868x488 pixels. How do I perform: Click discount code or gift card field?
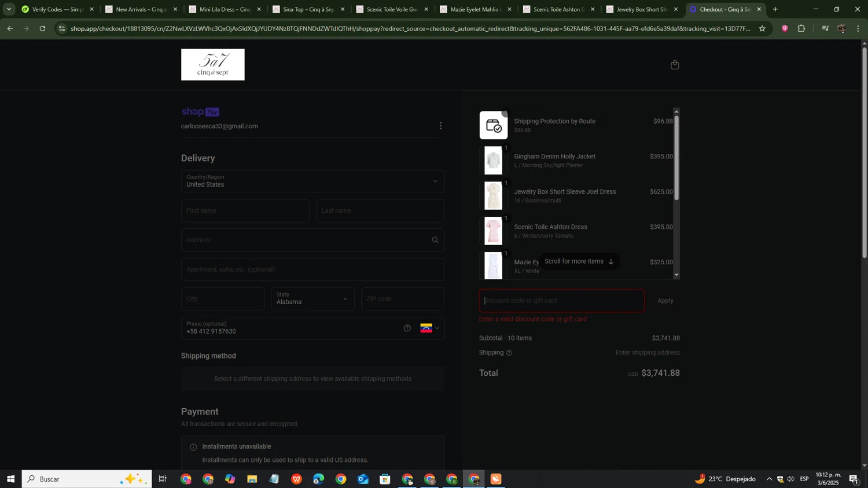pos(562,301)
